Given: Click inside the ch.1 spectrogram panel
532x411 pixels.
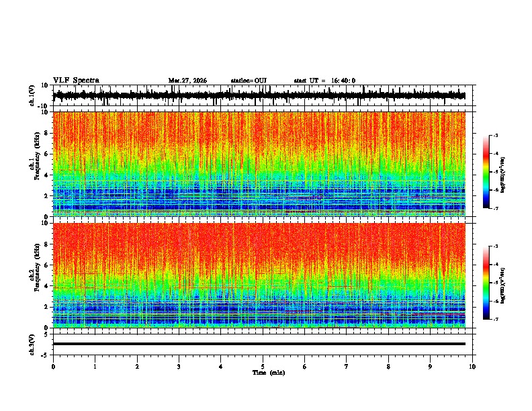Looking at the screenshot, I should click(x=259, y=164).
